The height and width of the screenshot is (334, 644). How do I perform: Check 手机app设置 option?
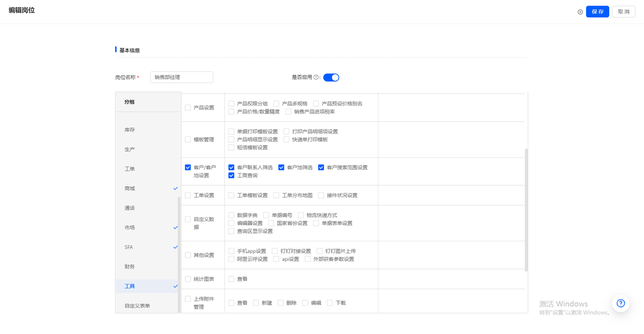click(x=231, y=251)
